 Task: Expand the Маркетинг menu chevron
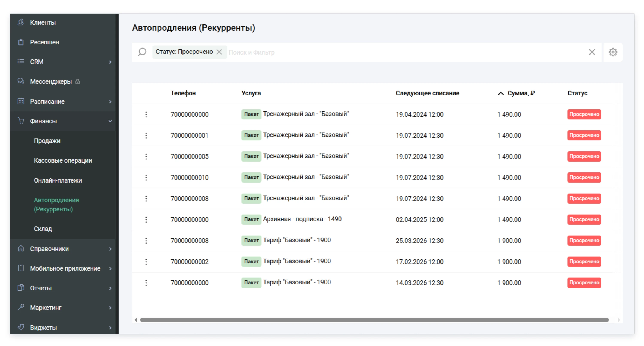point(110,308)
